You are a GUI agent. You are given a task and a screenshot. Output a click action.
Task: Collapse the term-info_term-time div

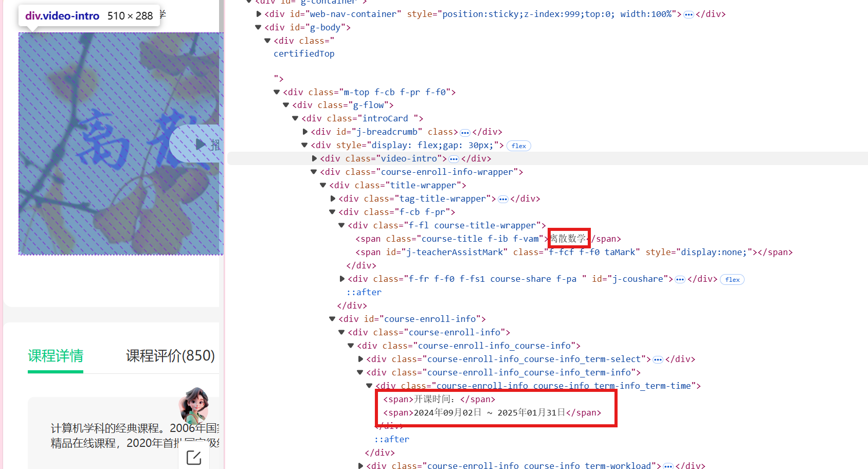[x=370, y=386]
